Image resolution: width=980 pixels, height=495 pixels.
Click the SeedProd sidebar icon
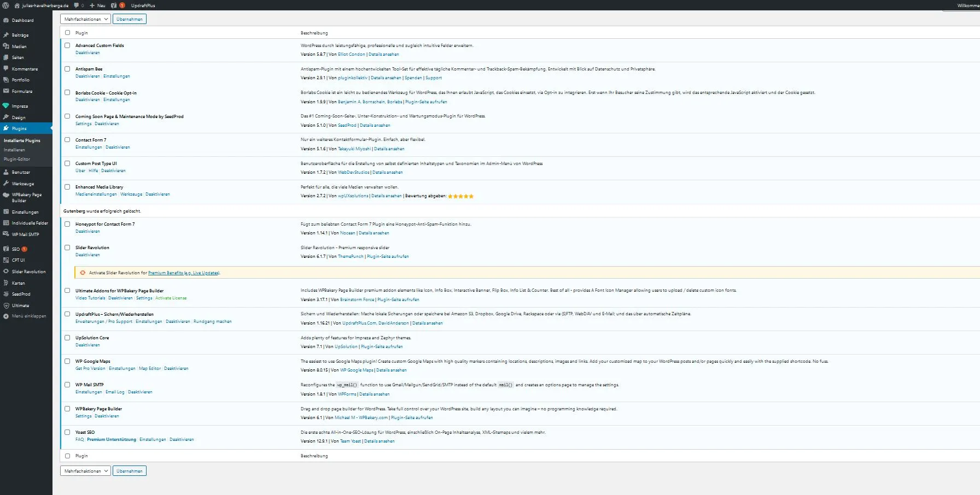coord(6,294)
